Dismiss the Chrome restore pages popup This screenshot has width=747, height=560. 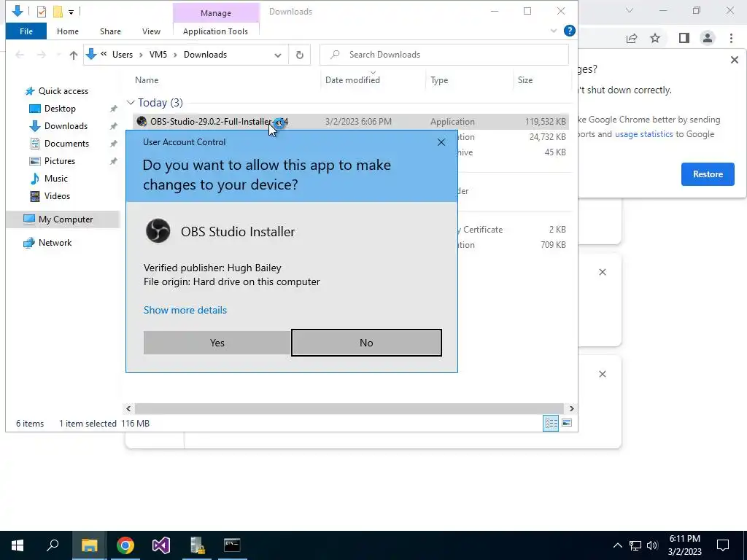pyautogui.click(x=734, y=60)
